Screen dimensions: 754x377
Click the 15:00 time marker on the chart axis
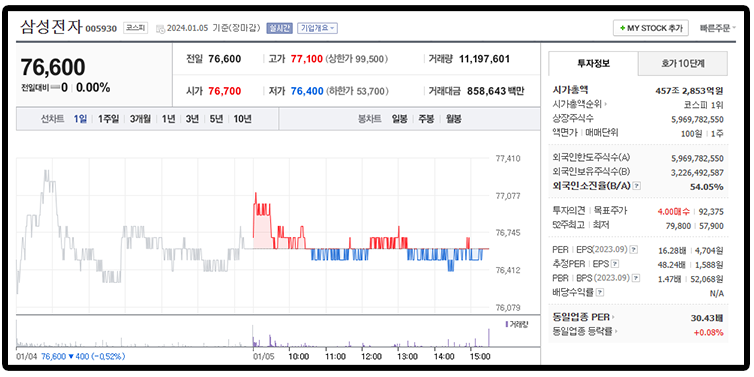(480, 356)
